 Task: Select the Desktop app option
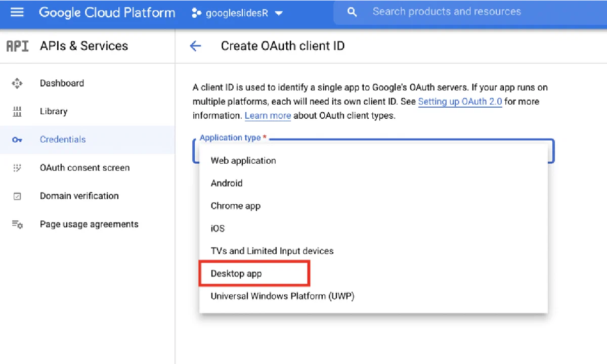(x=373, y=274)
